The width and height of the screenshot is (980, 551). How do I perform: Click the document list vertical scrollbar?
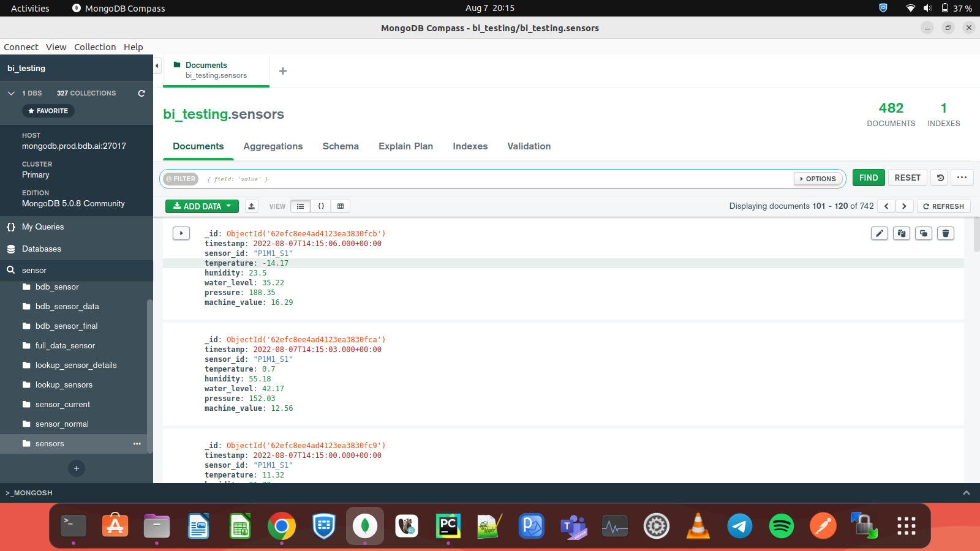pyautogui.click(x=976, y=234)
